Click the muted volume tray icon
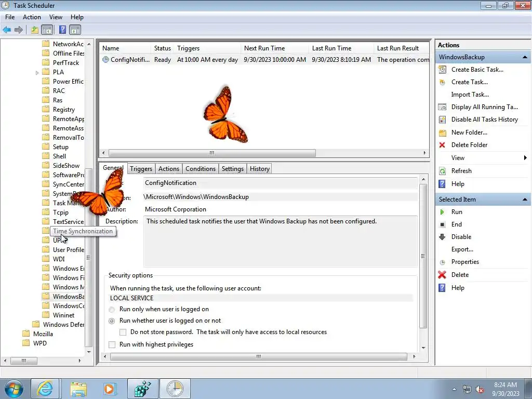The height and width of the screenshot is (399, 532). (x=480, y=390)
